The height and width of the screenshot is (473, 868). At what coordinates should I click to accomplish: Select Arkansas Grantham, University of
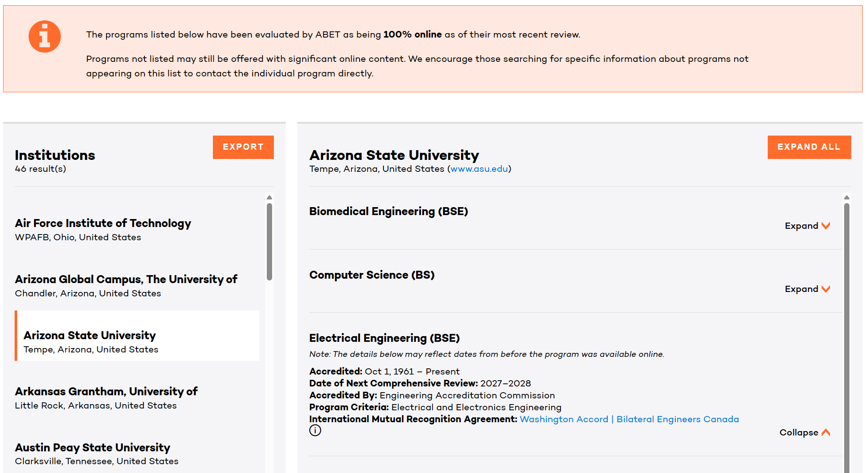106,392
